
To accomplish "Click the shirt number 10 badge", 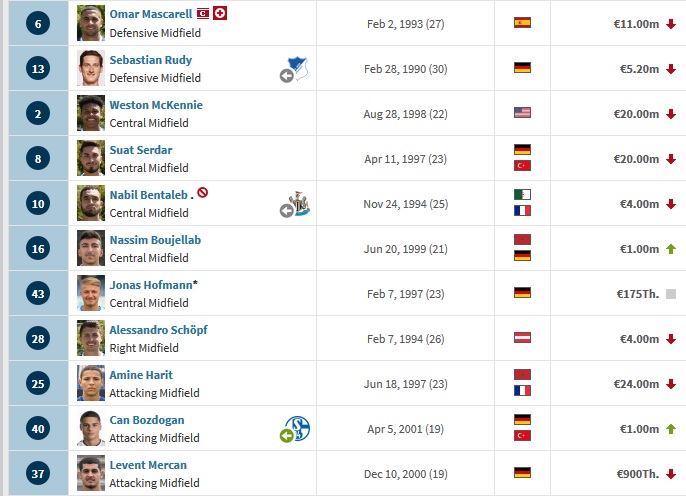I will (37, 204).
